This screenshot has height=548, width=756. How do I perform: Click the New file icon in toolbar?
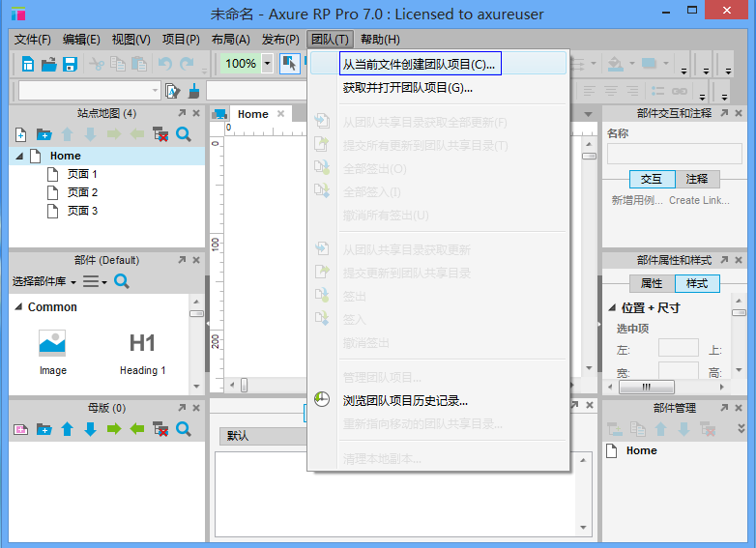[28, 64]
